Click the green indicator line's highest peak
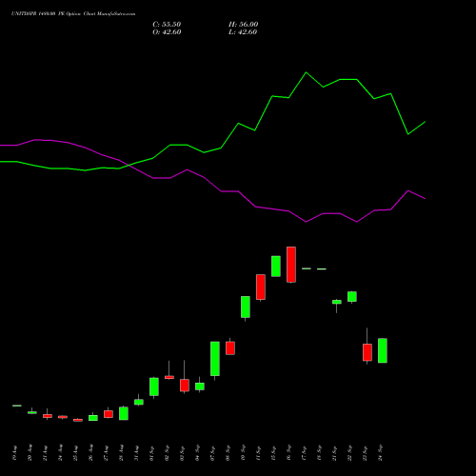Image resolution: width=476 pixels, height=476 pixels. pyautogui.click(x=306, y=72)
